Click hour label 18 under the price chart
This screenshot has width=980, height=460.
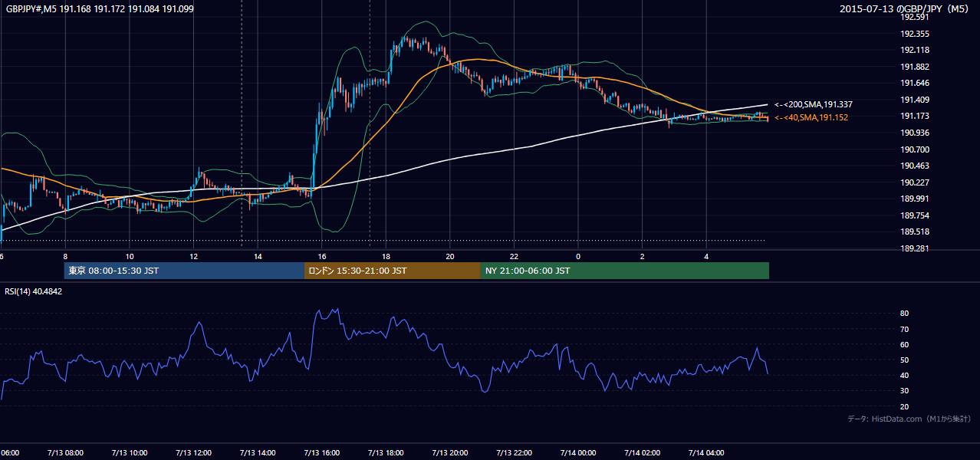(386, 256)
